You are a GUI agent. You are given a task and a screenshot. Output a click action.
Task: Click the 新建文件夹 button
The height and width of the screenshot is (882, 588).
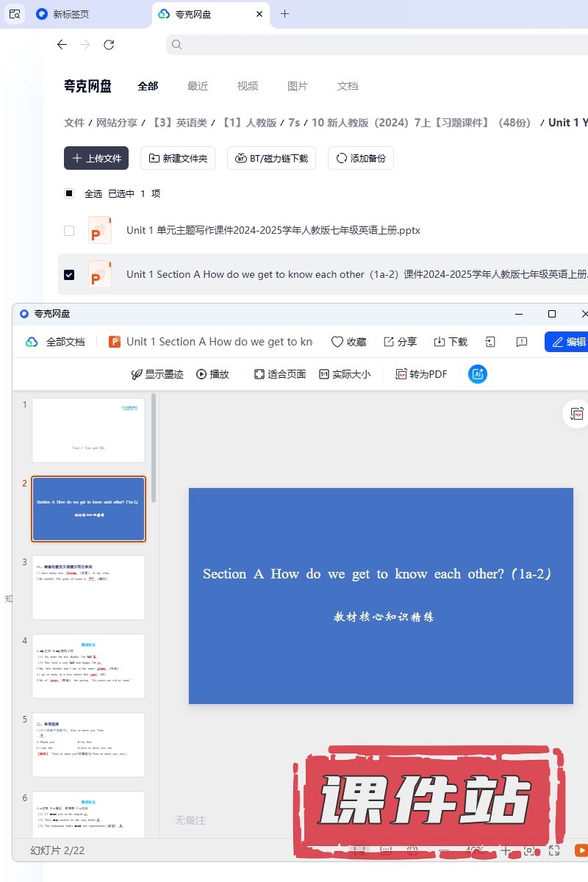pyautogui.click(x=178, y=158)
